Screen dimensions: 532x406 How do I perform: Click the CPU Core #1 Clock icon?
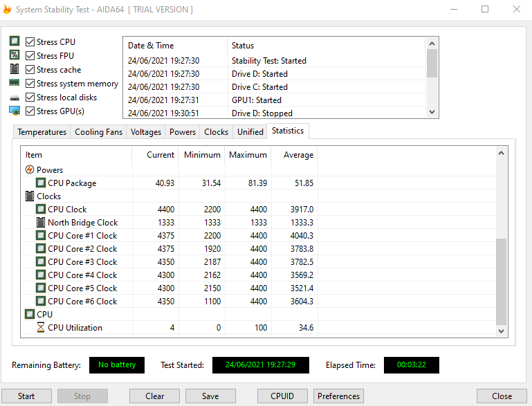[x=41, y=235]
